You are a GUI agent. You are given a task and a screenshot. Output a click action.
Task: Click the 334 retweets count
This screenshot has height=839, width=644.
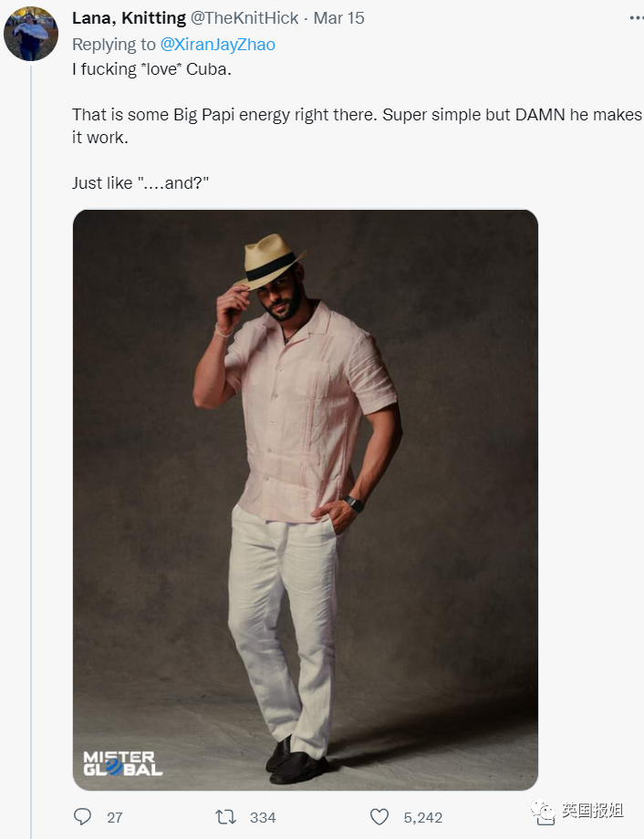tap(263, 817)
